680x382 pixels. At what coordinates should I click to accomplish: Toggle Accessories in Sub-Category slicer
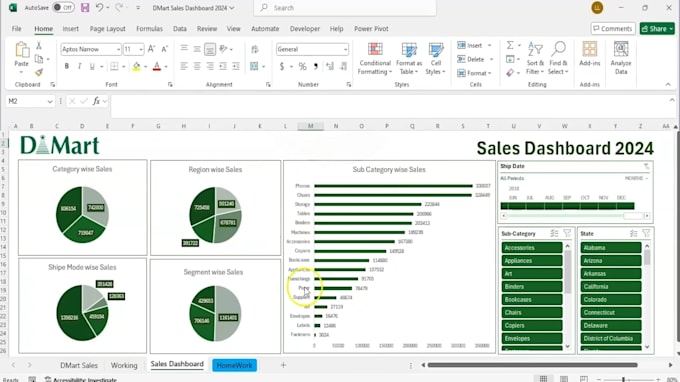[x=532, y=248]
